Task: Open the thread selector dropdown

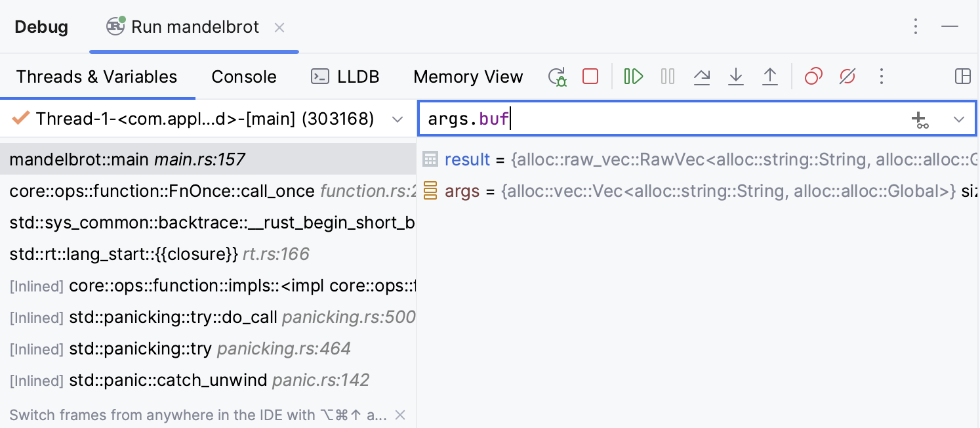Action: (x=397, y=119)
